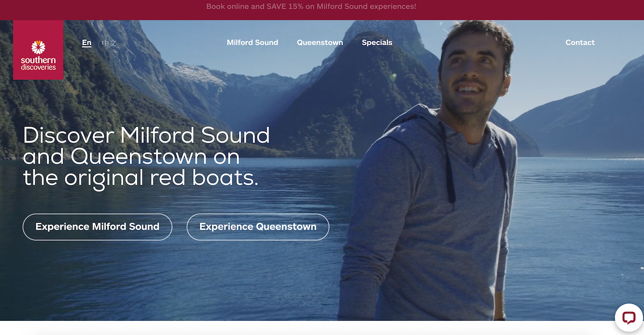Click the flower emblem in the logo
This screenshot has height=335, width=644.
click(x=38, y=47)
